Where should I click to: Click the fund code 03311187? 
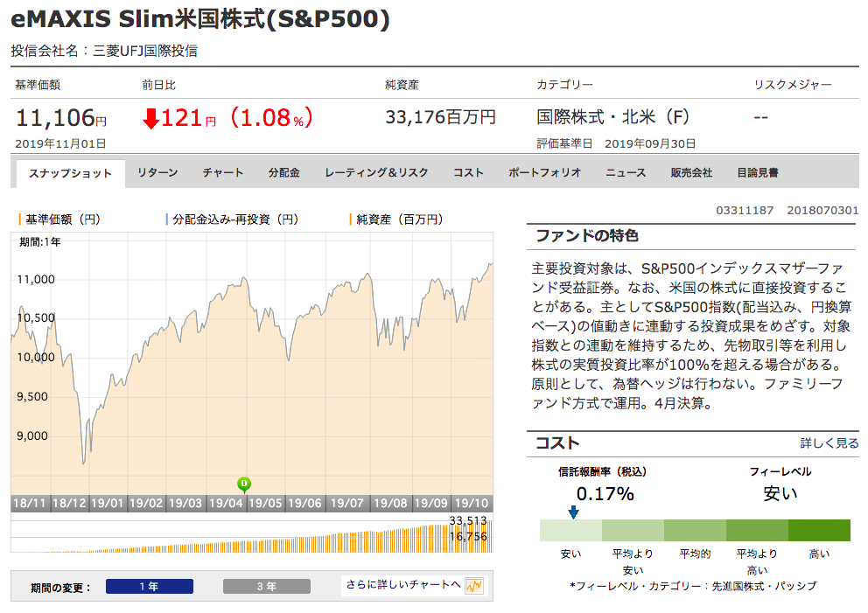[745, 210]
